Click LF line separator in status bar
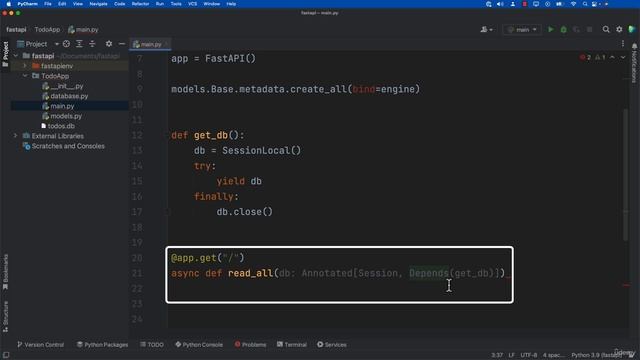Image resolution: width=640 pixels, height=360 pixels. tap(511, 355)
